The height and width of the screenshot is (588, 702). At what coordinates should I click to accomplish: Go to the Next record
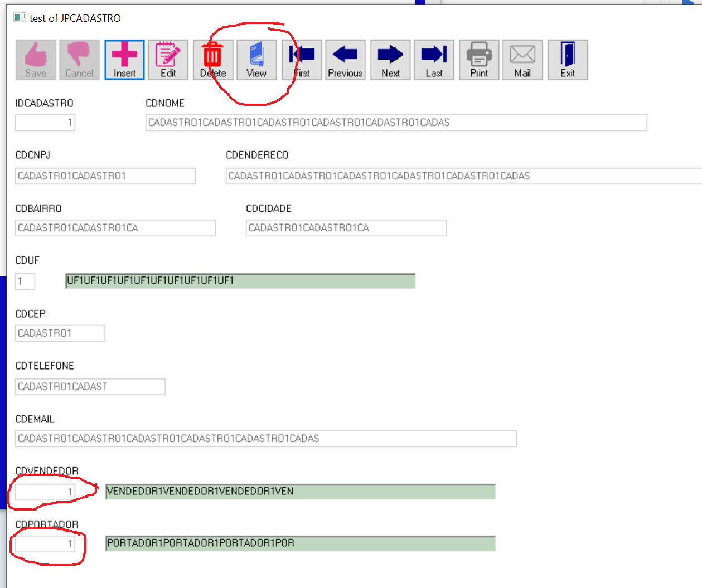(390, 60)
